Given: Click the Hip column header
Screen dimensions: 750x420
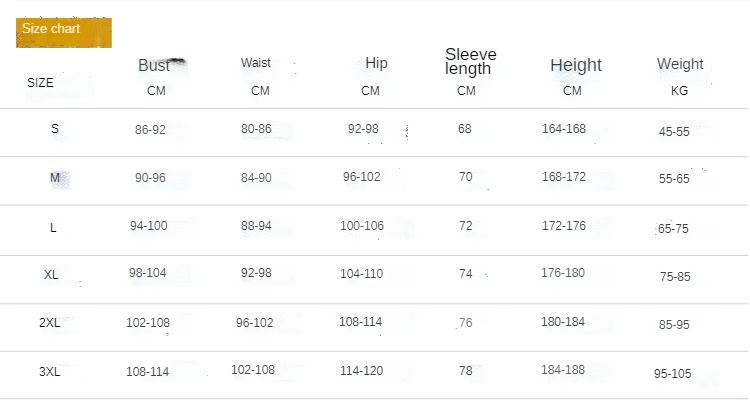Looking at the screenshot, I should coord(376,63).
